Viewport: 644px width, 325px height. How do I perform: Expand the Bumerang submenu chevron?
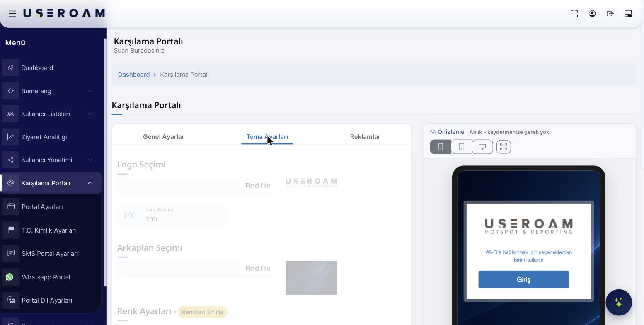(90, 91)
